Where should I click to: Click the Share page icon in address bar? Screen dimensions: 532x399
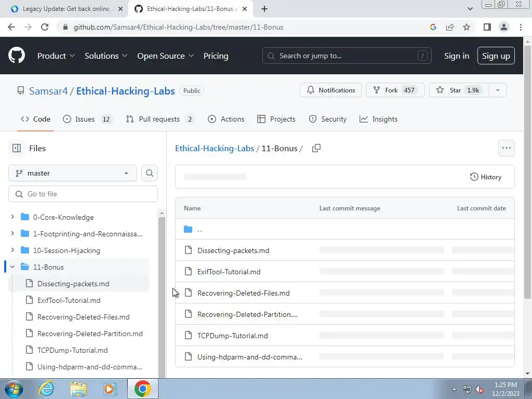point(450,27)
